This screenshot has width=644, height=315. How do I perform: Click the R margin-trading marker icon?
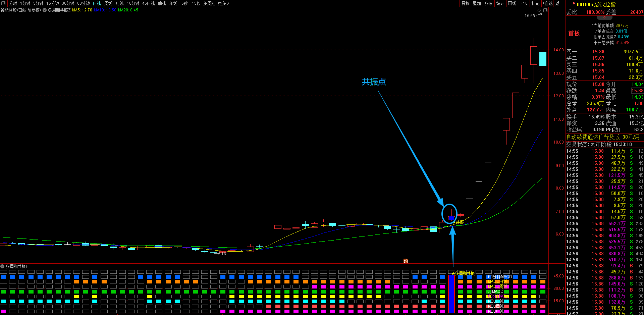click(x=574, y=3)
